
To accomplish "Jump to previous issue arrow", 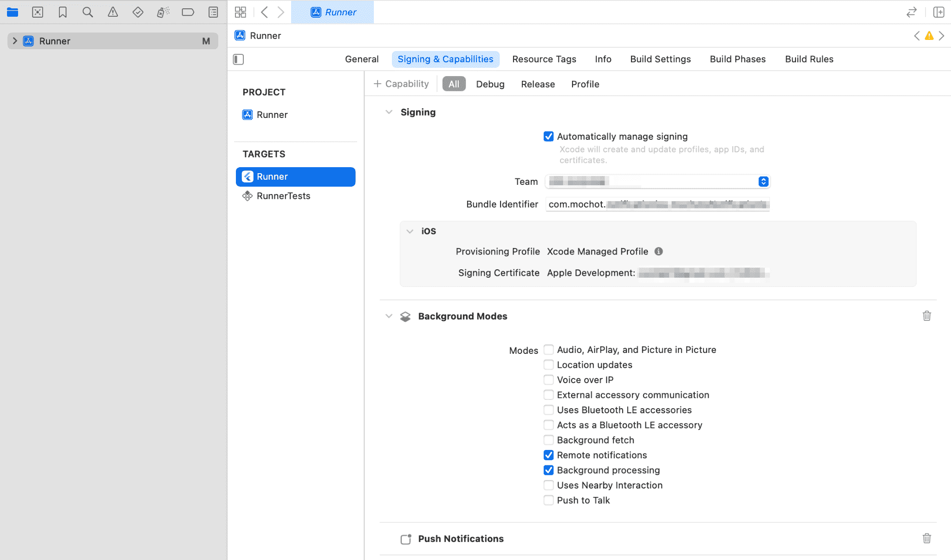I will 917,36.
